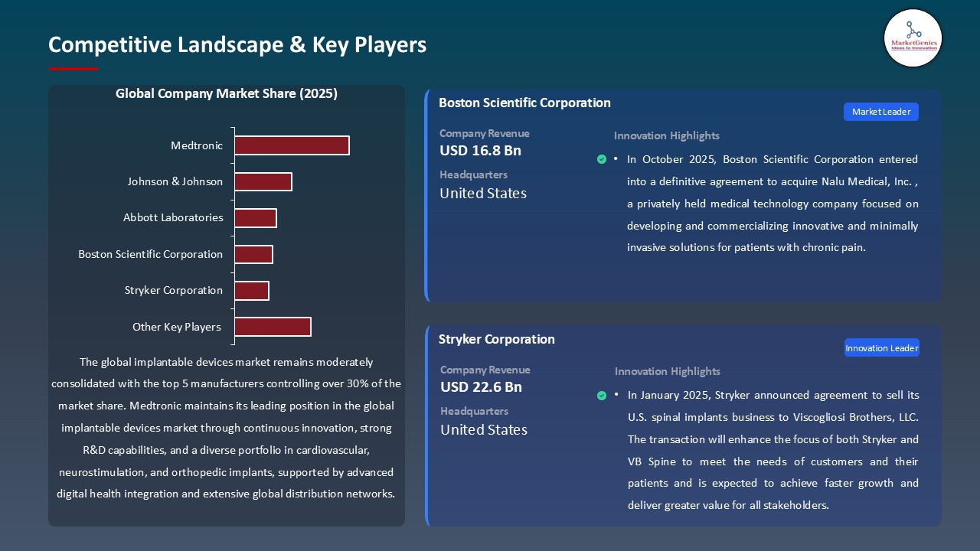This screenshot has height=551, width=980.
Task: Click the green checkmark beside Stryker highlights
Action: [602, 396]
